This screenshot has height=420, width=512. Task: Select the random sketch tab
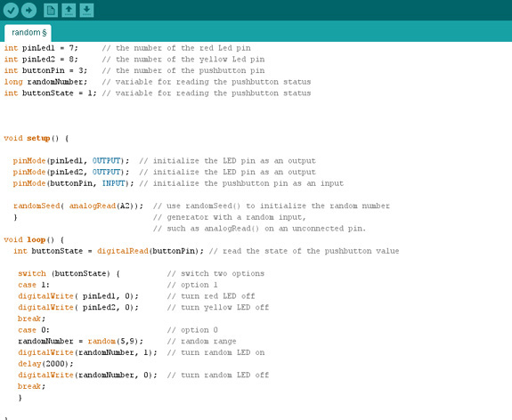28,33
